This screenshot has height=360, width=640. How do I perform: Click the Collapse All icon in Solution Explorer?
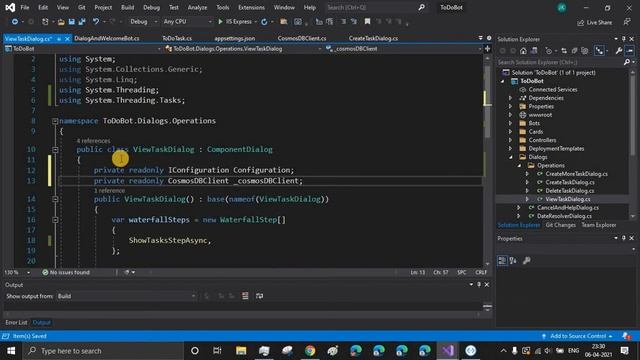tap(574, 51)
